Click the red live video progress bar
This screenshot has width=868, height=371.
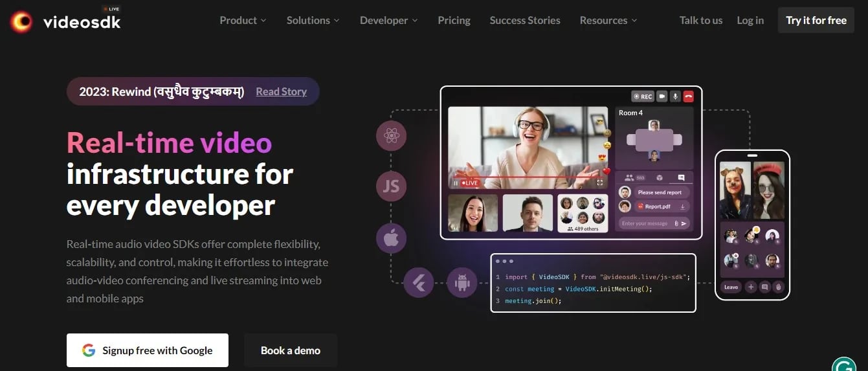coord(528,176)
